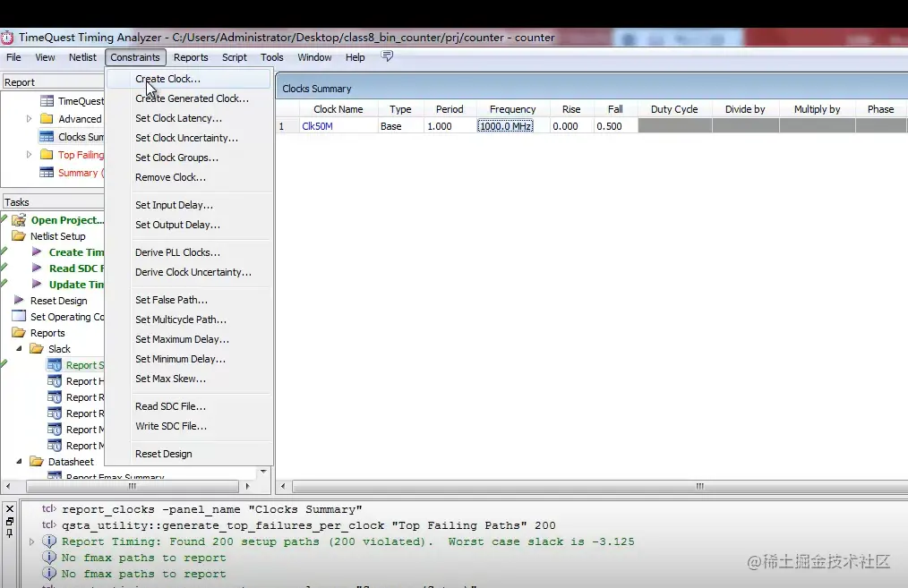The width and height of the screenshot is (908, 588).
Task: Choose Set Input Delay...
Action: coord(189,205)
